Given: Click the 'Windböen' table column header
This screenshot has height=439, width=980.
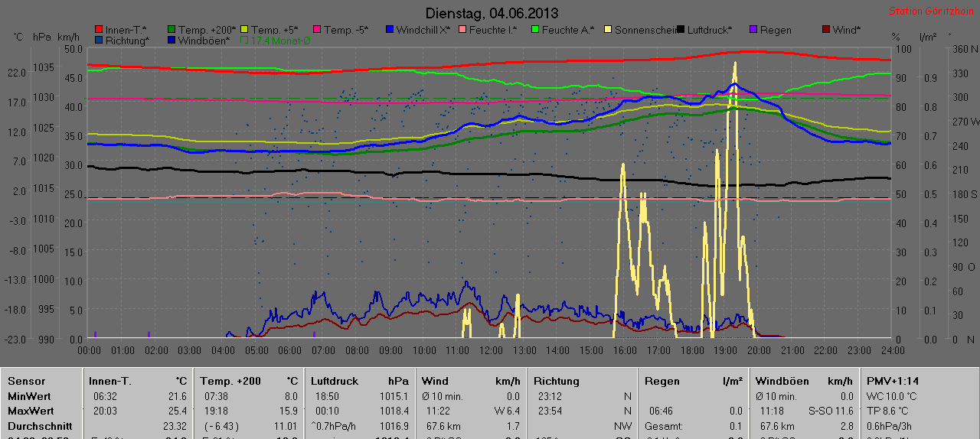Looking at the screenshot, I should point(782,381).
